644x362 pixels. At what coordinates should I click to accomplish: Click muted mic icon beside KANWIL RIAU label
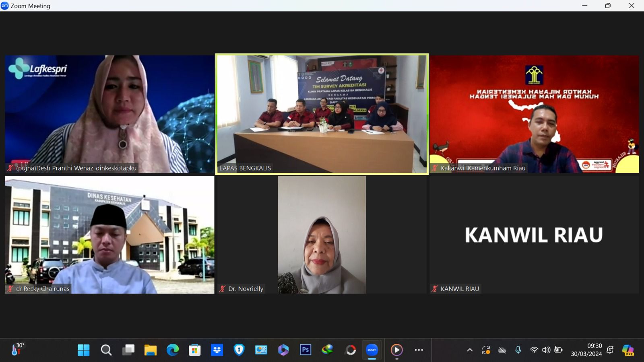(435, 289)
